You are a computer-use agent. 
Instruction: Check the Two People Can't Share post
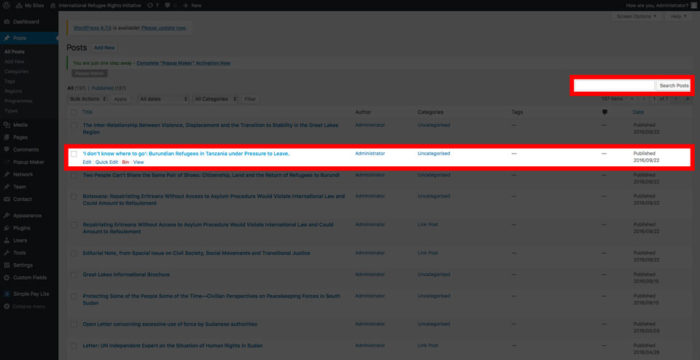(x=74, y=176)
